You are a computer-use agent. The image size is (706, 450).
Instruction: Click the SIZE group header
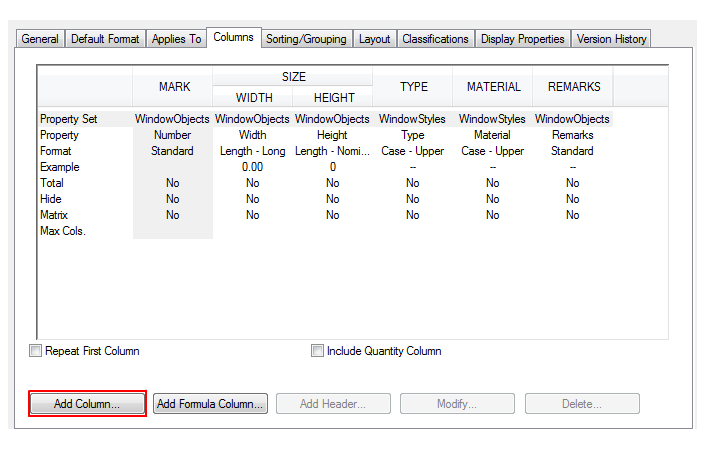(x=293, y=77)
